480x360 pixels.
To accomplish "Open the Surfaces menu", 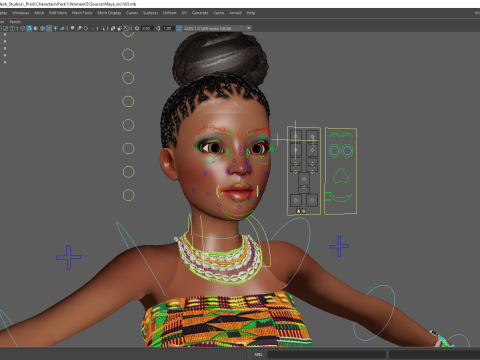I will coord(150,13).
